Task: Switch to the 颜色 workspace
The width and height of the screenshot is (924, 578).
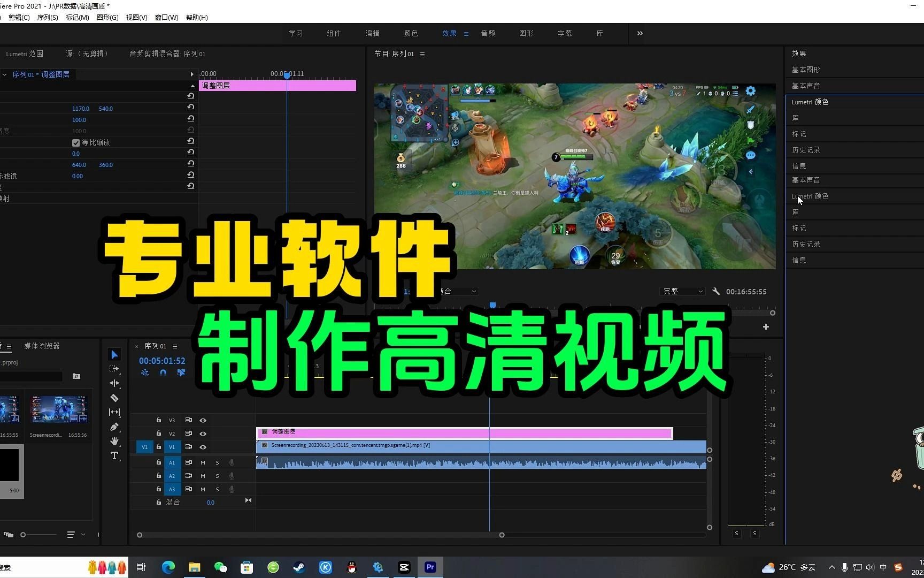Action: pyautogui.click(x=411, y=33)
